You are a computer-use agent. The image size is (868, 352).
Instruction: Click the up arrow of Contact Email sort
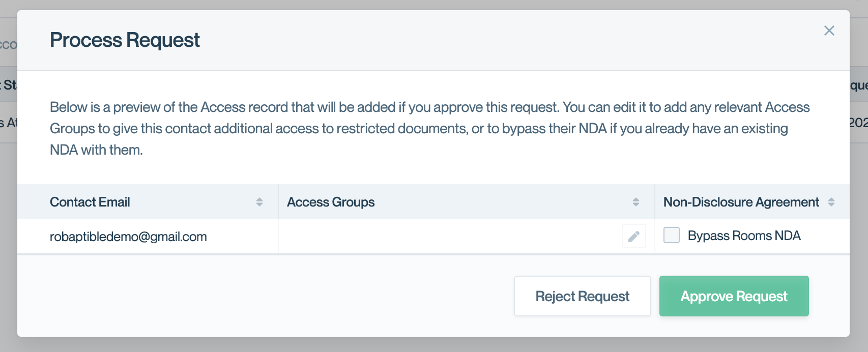pyautogui.click(x=259, y=199)
